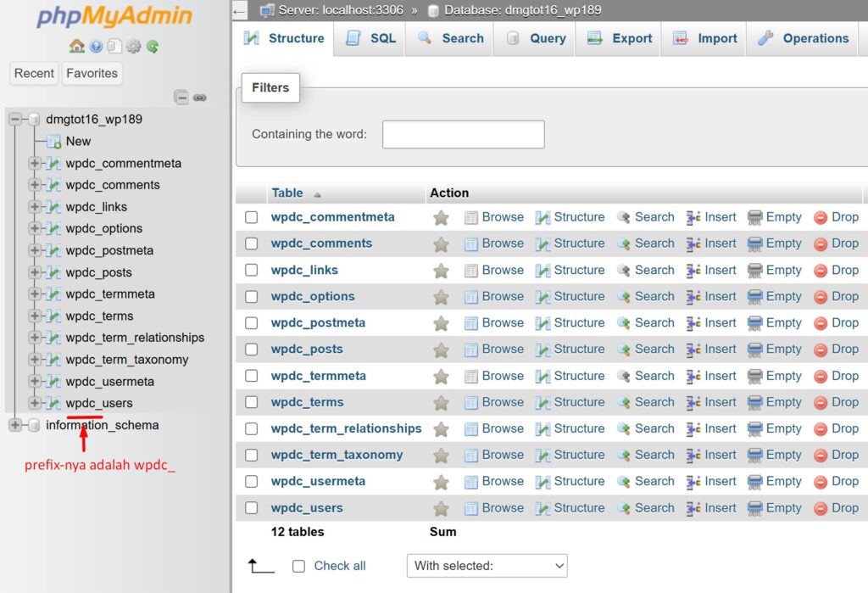Click the red Drop icon for wpdc_terms

[x=821, y=403]
